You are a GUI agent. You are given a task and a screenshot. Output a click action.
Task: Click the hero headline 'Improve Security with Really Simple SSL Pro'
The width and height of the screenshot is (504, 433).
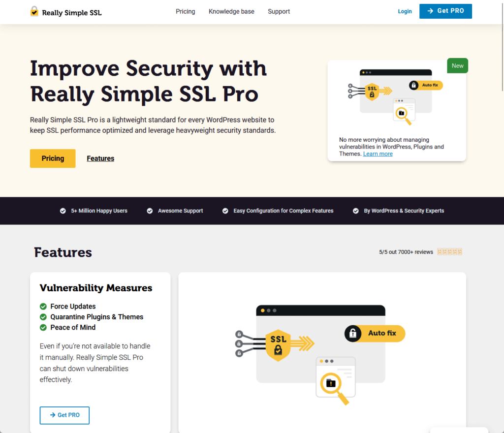coord(149,81)
